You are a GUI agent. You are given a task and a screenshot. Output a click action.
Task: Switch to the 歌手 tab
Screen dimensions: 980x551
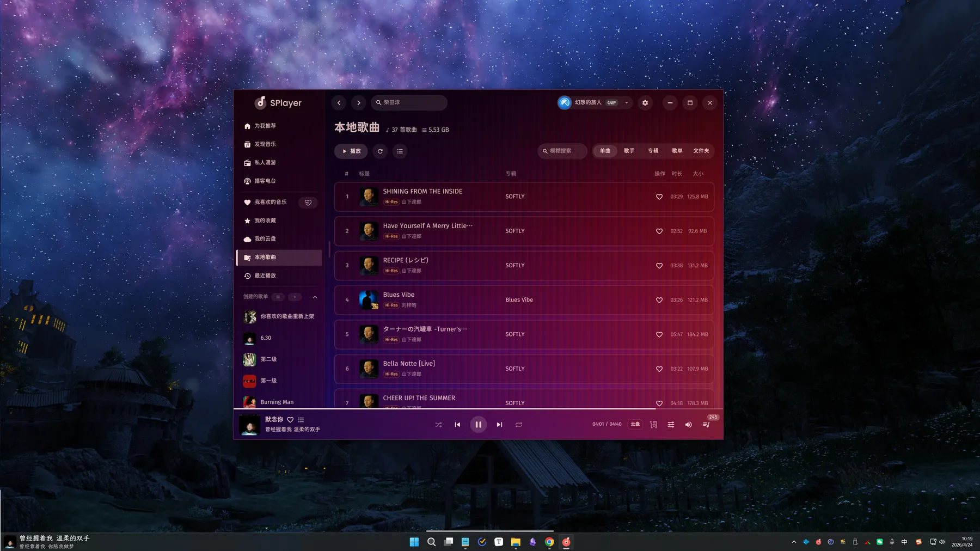[629, 151]
